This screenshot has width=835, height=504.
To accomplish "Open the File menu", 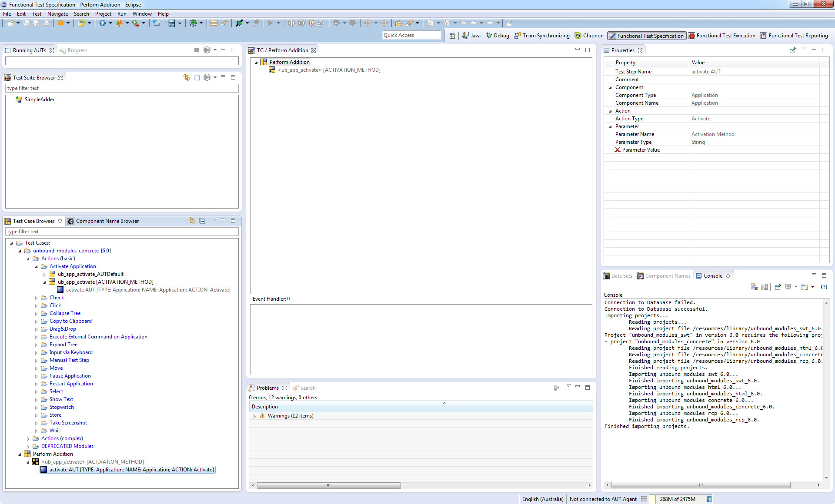I will click(7, 14).
